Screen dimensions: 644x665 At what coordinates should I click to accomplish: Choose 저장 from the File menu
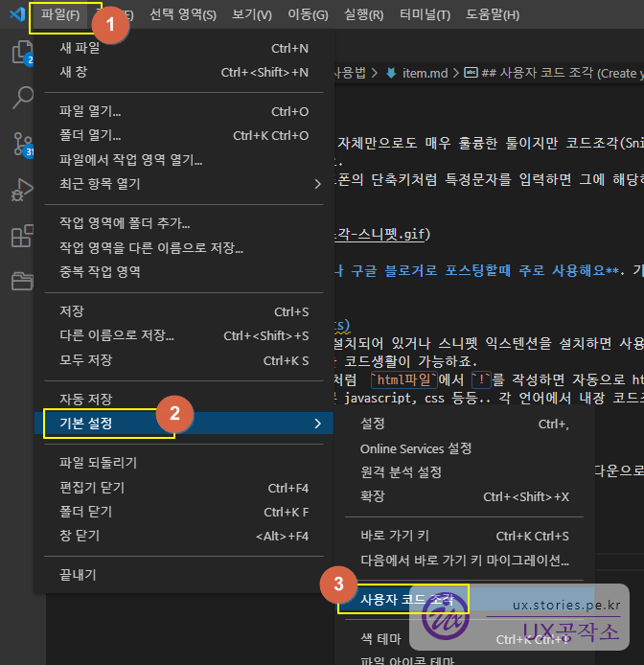184,311
